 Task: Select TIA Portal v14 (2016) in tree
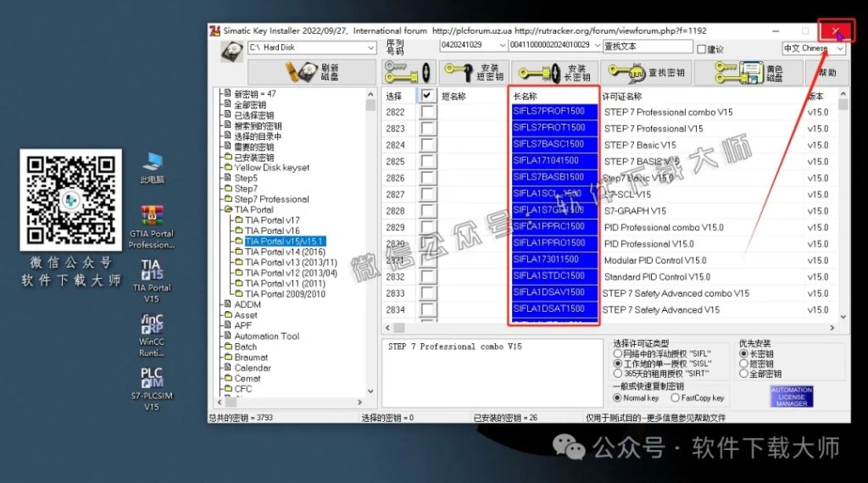pos(285,252)
